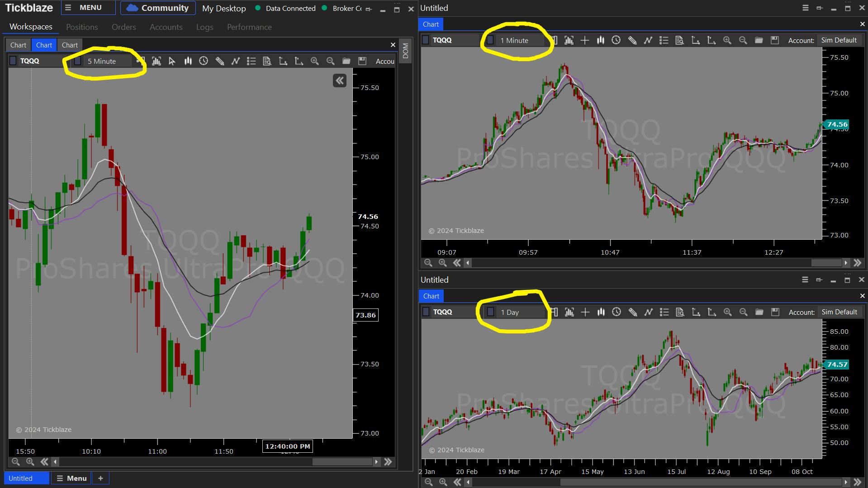The width and height of the screenshot is (868, 488).
Task: Toggle the symbol link box beside TQQQ on 1 Minute chart
Action: coord(426,40)
